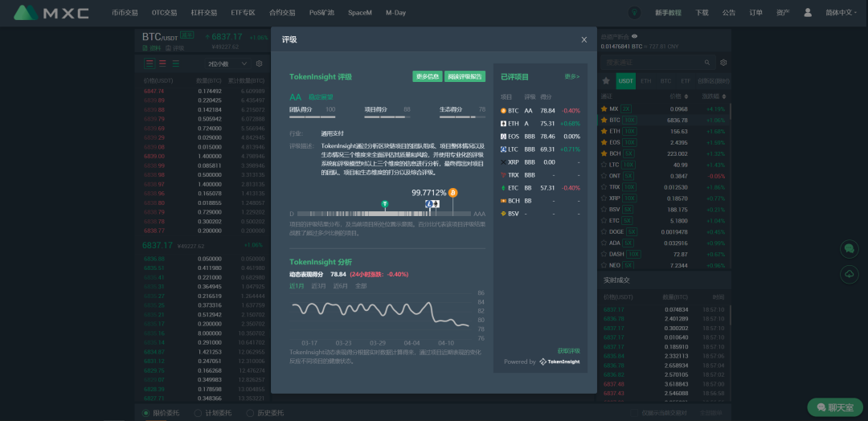This screenshot has width=868, height=421.
Task: Open PoS矿池 in top navigation
Action: coord(321,13)
